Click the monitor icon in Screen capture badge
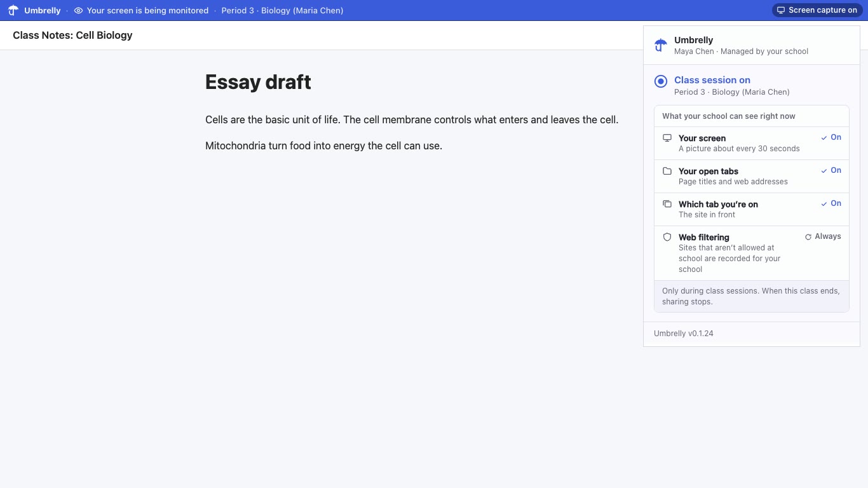The height and width of the screenshot is (488, 868). (x=781, y=10)
